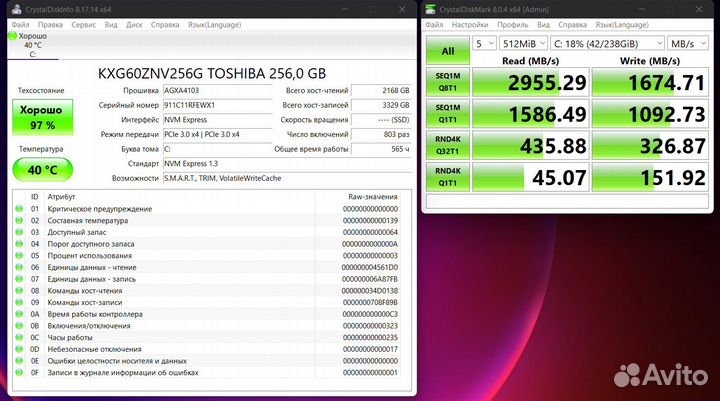Click drive title KXG60ZNV256G TOSHIBA 256,0 GB
Screen dimensions: 720x401
tap(212, 73)
